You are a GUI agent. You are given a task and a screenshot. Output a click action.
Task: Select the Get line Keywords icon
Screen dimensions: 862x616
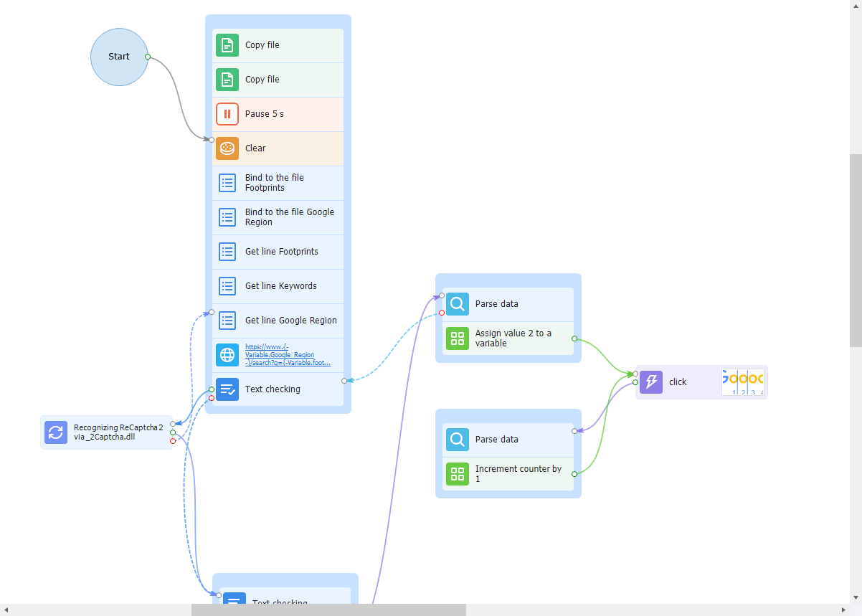227,286
